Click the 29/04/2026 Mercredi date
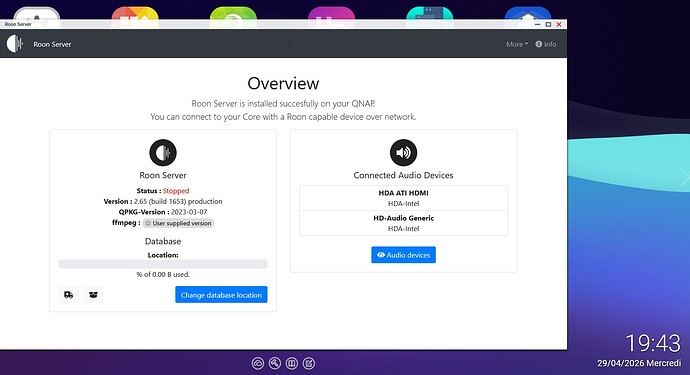The width and height of the screenshot is (690, 375). 639,363
